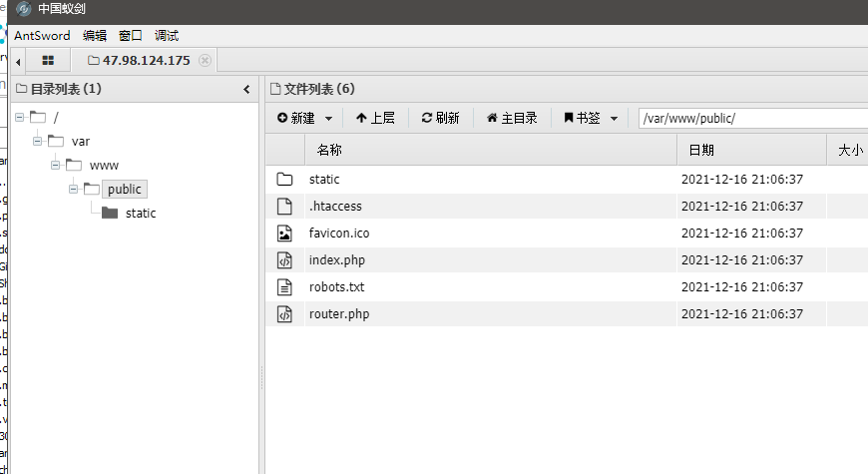868x474 pixels.
Task: Open the 编辑 menu
Action: point(95,36)
